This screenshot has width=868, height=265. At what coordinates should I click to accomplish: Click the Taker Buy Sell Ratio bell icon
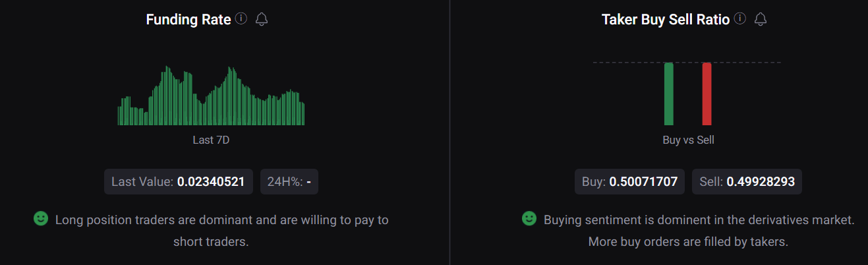click(x=761, y=19)
